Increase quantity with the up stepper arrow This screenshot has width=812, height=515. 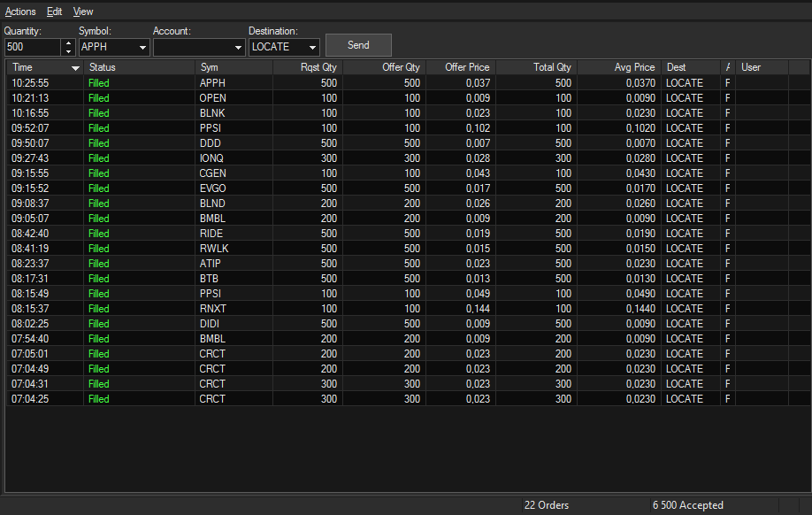[x=69, y=42]
